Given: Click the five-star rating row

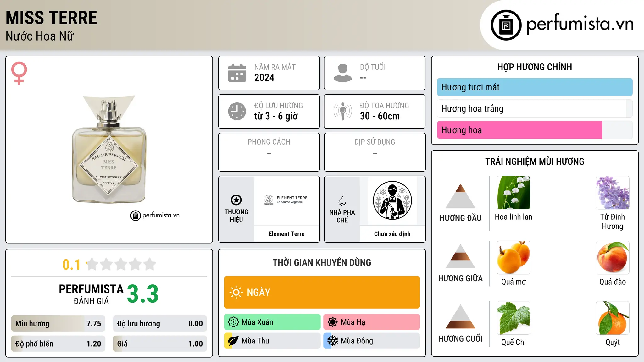Looking at the screenshot, I should [121, 264].
